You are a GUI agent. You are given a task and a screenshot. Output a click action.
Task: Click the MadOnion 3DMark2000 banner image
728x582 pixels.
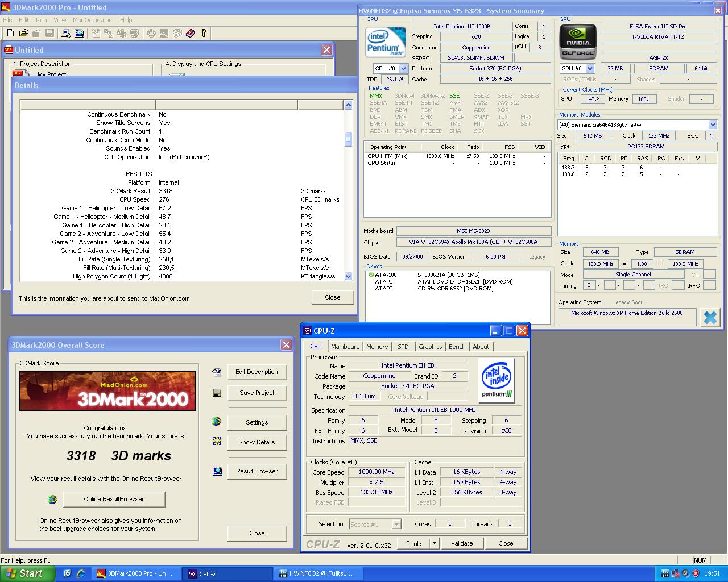pyautogui.click(x=107, y=390)
